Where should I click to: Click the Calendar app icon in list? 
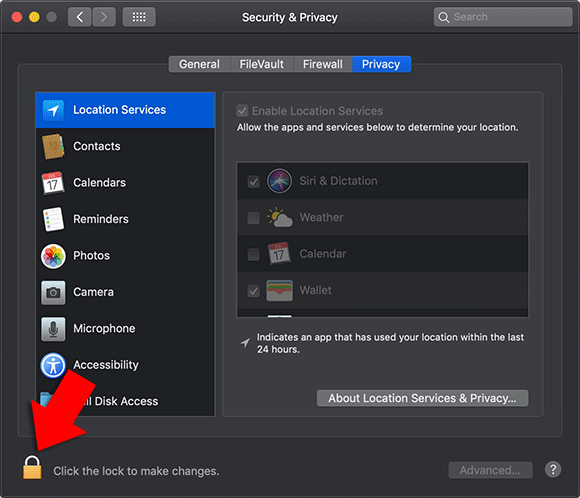[279, 253]
